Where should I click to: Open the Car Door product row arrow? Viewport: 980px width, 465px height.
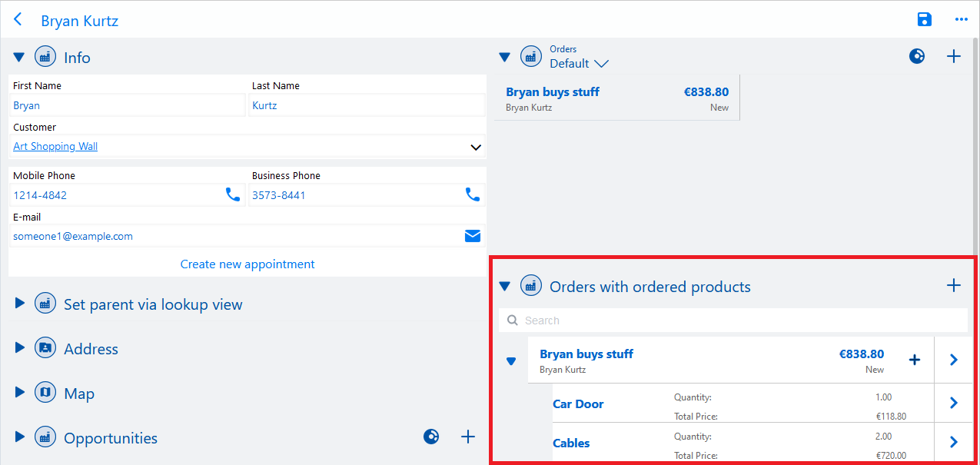[953, 403]
